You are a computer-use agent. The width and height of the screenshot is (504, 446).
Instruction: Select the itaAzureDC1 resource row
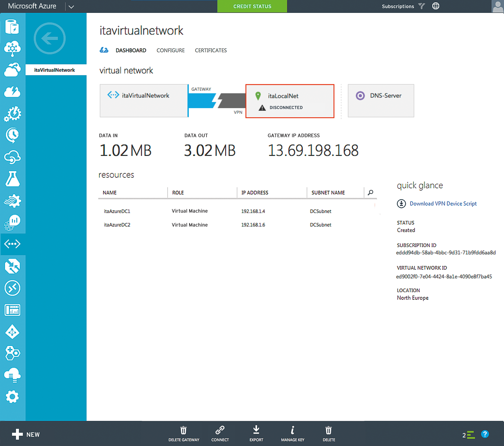[x=117, y=211]
